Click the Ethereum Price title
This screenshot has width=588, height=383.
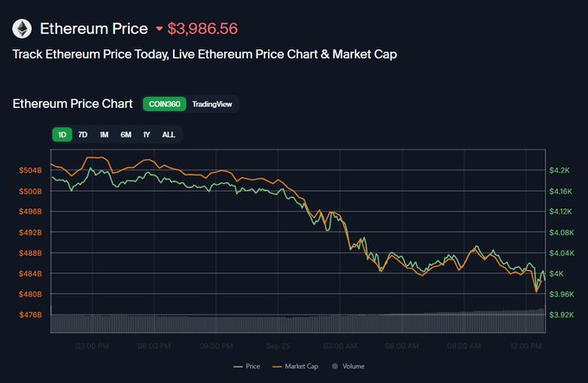[93, 29]
